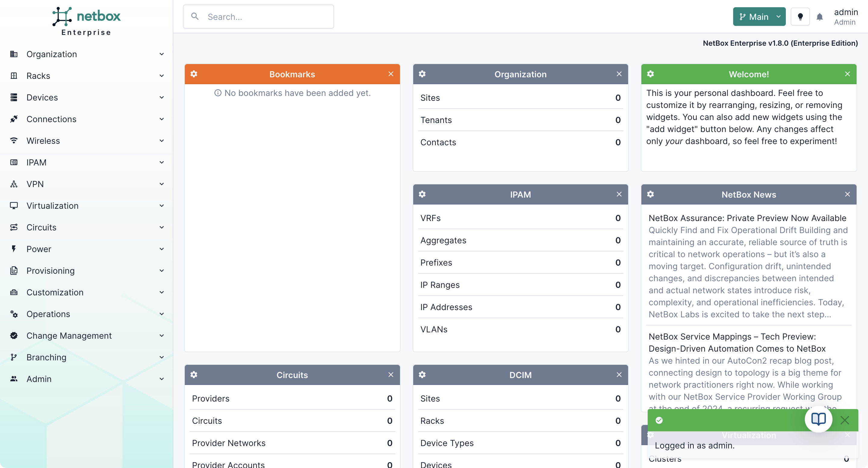868x468 pixels.
Task: Open notifications via the bell icon
Action: [820, 17]
